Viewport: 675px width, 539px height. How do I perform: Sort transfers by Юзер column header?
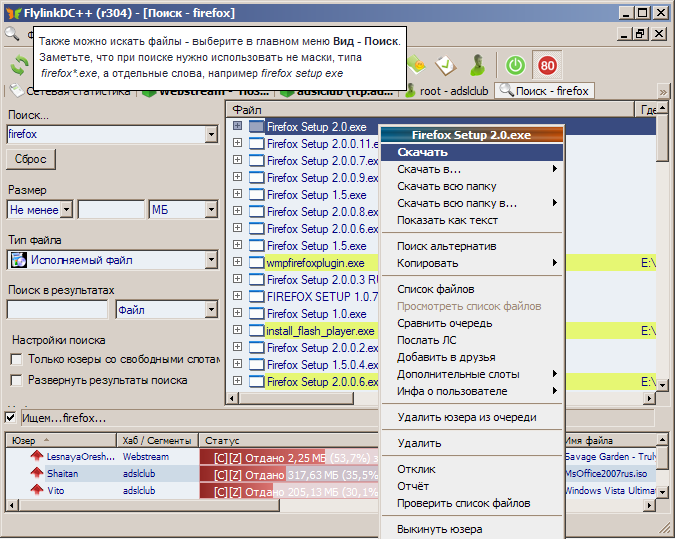pos(61,440)
